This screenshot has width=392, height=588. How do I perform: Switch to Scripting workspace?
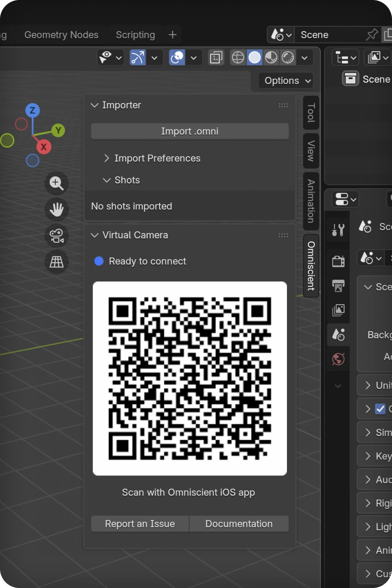tap(135, 35)
